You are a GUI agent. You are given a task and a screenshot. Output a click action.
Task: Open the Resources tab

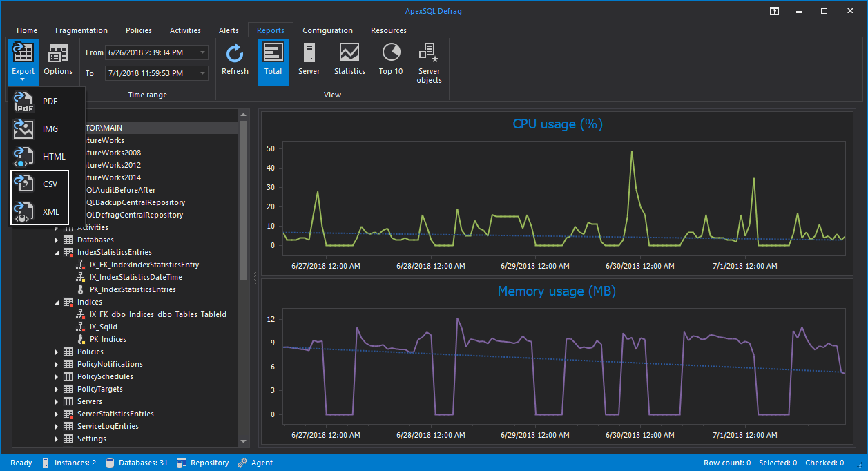pos(389,30)
